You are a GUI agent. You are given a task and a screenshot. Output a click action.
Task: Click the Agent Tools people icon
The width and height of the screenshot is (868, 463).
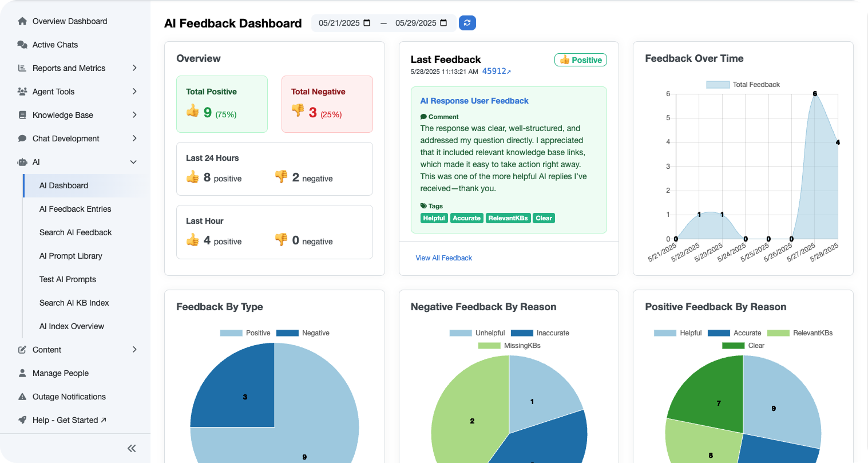(22, 92)
